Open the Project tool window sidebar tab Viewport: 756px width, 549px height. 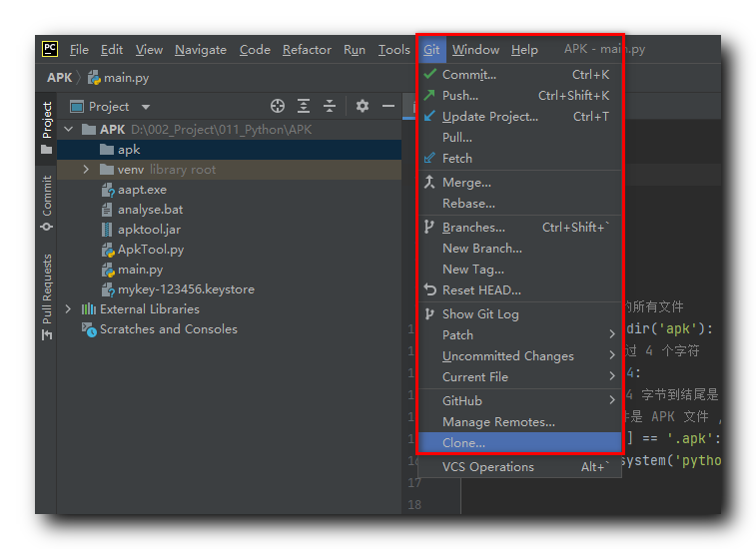pos(47,127)
